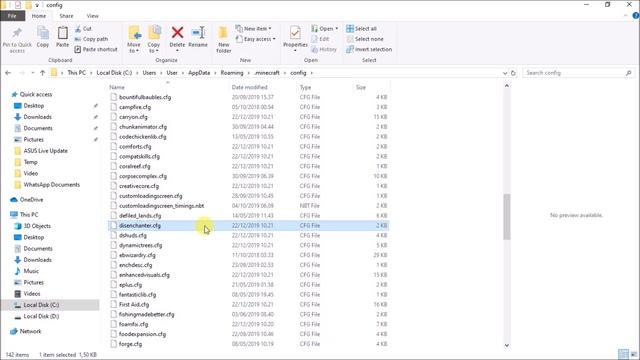Sort by Date modified column
Image resolution: width=640 pixels, height=360 pixels.
(x=249, y=87)
